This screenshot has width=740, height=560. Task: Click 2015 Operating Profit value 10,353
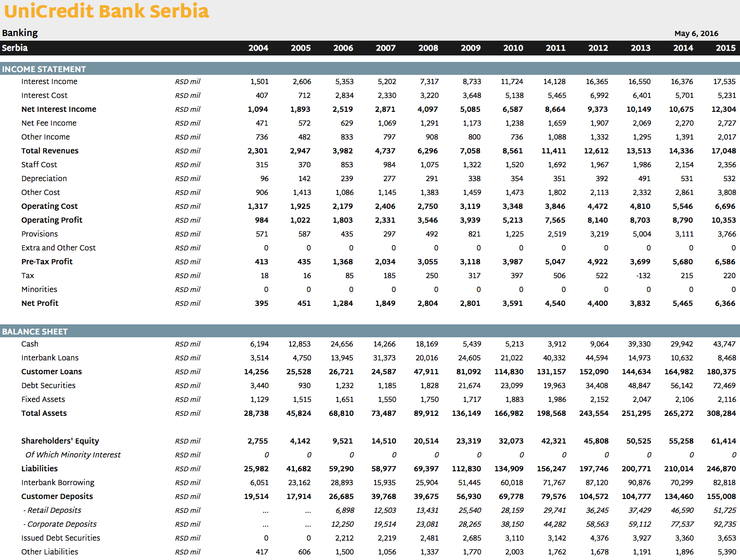pos(723,220)
